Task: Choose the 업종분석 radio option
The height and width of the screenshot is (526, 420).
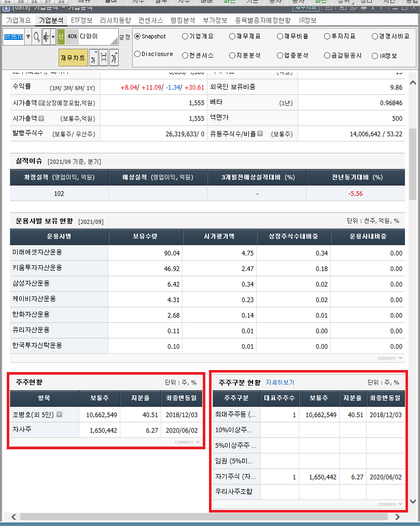Action: pos(280,55)
